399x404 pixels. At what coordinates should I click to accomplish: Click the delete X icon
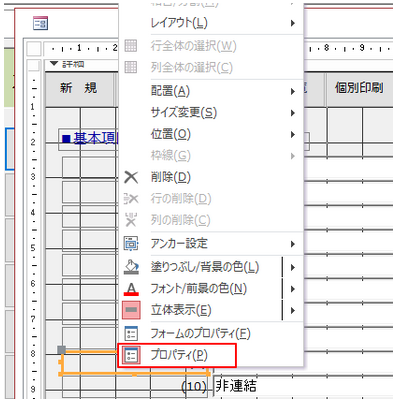(131, 177)
